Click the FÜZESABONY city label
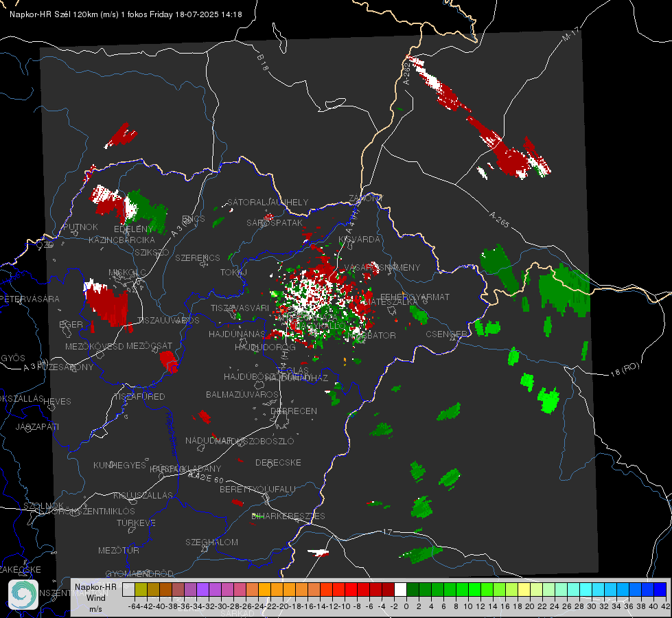Viewport: 672px width, 618px height. [65, 367]
